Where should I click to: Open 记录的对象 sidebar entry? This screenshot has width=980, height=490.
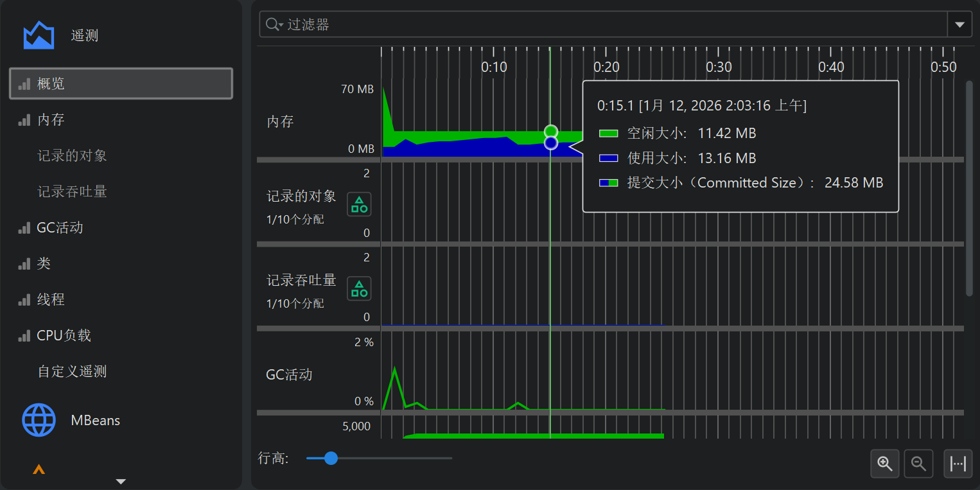[72, 155]
